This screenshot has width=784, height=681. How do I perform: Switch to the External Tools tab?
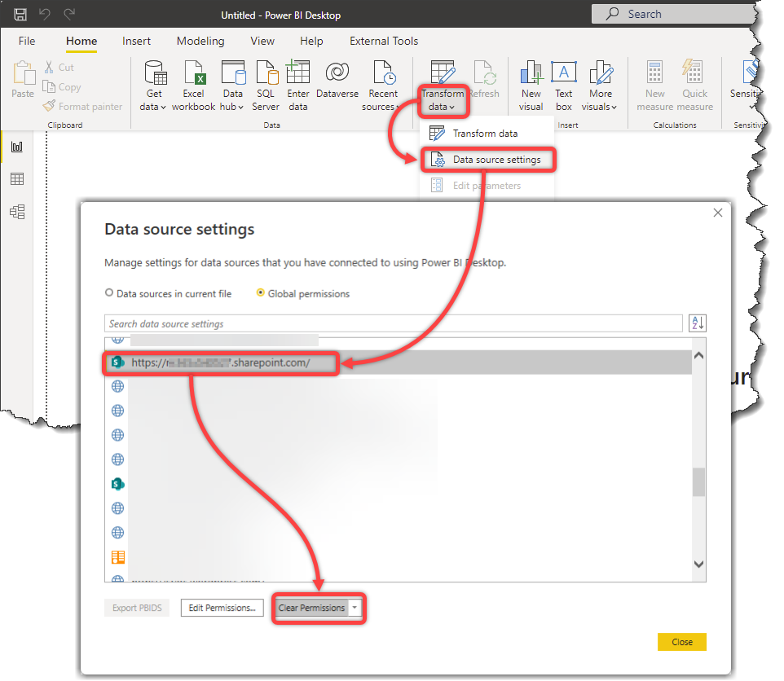click(x=384, y=41)
